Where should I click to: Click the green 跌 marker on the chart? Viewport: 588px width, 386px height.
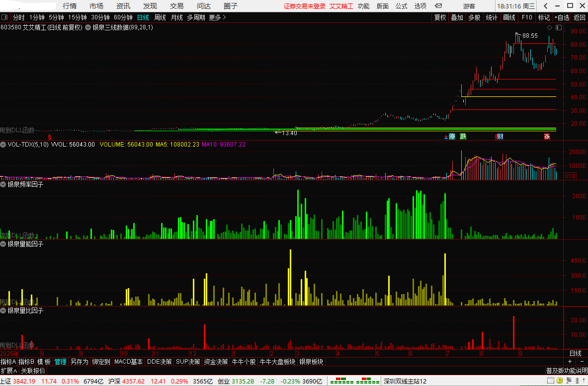pos(463,137)
